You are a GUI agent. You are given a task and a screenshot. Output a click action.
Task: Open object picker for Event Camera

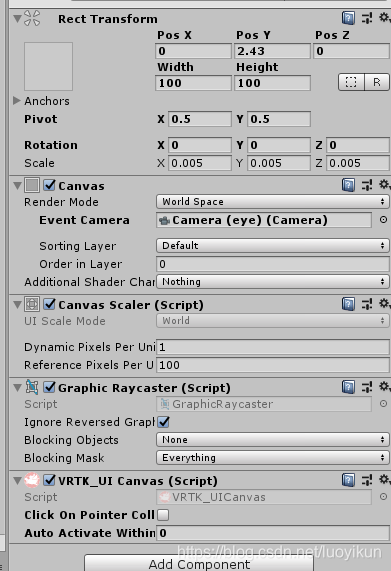pos(383,220)
